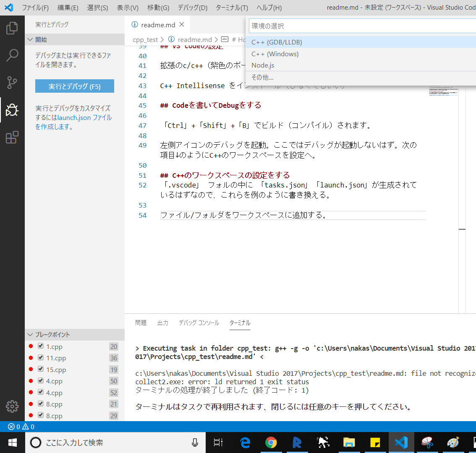Screen dimensions: 476x453
Task: Open the Search view icon
Action: [12, 55]
